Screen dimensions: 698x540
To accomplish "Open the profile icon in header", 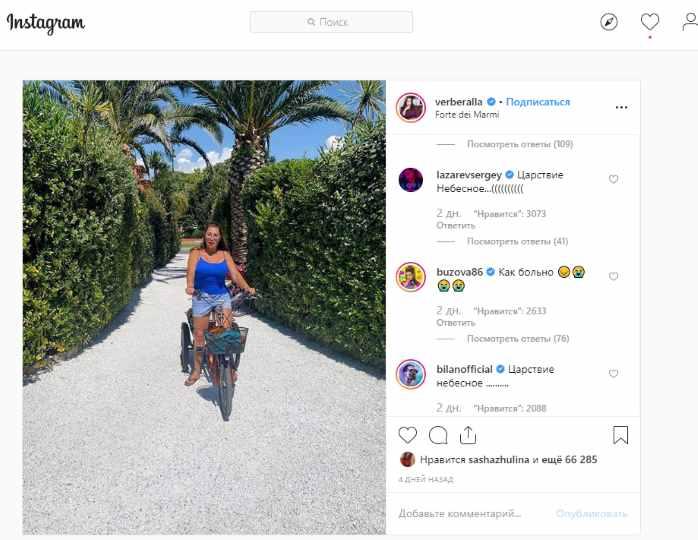I will pos(690,22).
